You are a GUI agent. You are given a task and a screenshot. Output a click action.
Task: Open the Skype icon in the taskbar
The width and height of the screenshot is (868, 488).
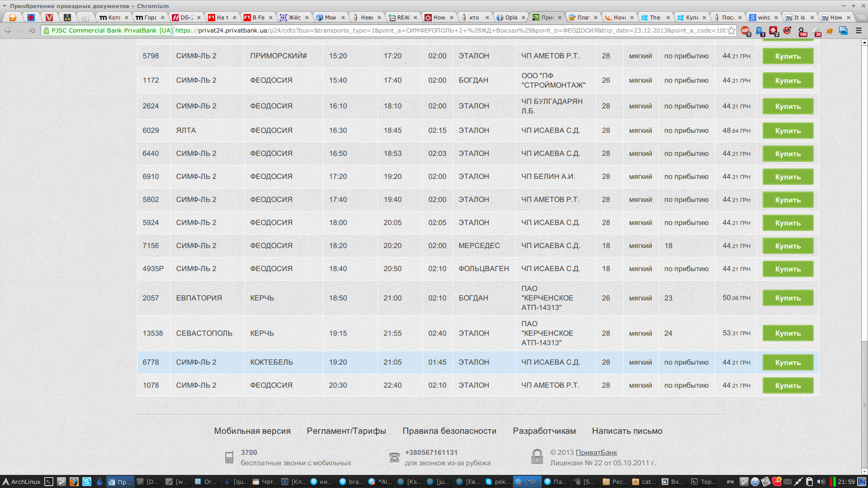tap(87, 482)
